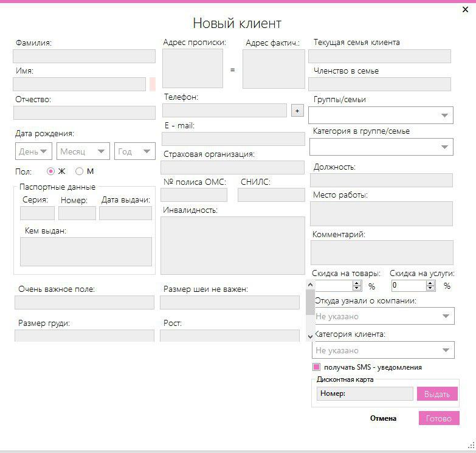Click the Скидка на услуги value box
The width and height of the screenshot is (476, 453).
click(x=409, y=286)
